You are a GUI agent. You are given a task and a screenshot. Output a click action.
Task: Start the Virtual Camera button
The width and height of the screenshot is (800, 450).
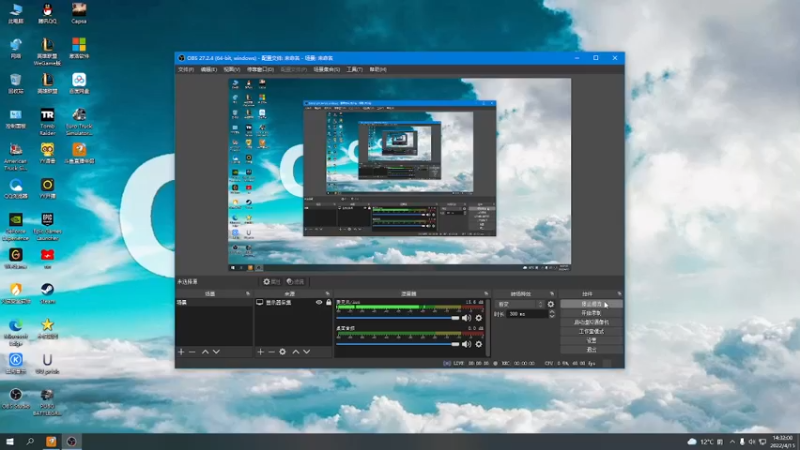[591, 322]
